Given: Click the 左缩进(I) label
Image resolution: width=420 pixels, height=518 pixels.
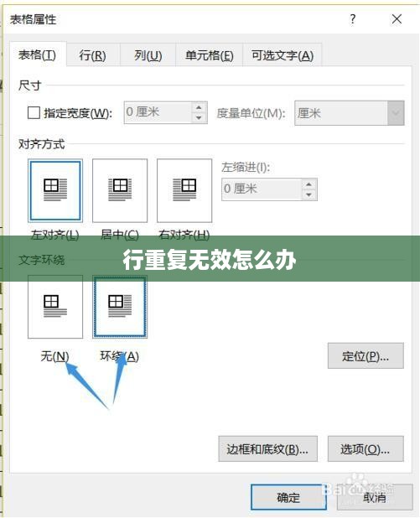Looking at the screenshot, I should pyautogui.click(x=246, y=168).
